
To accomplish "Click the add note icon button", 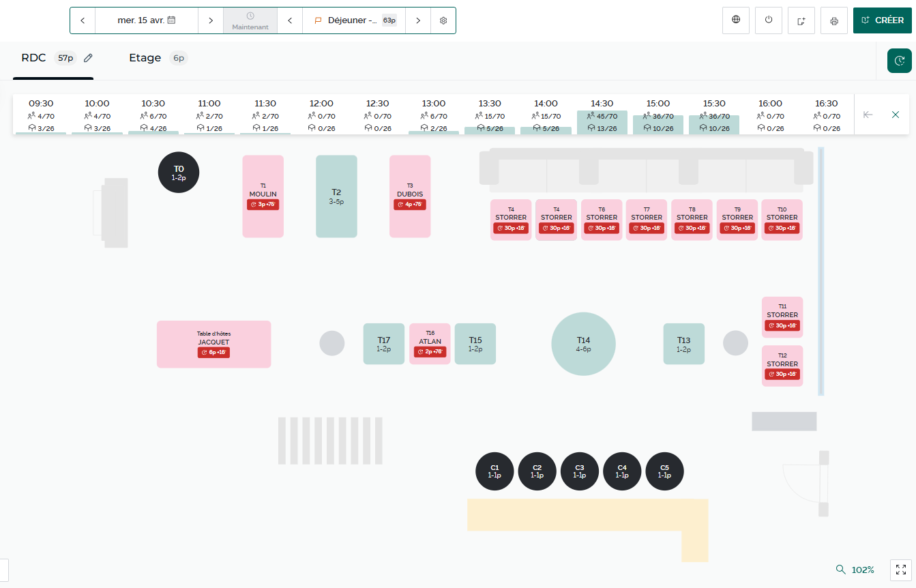I will 801,20.
